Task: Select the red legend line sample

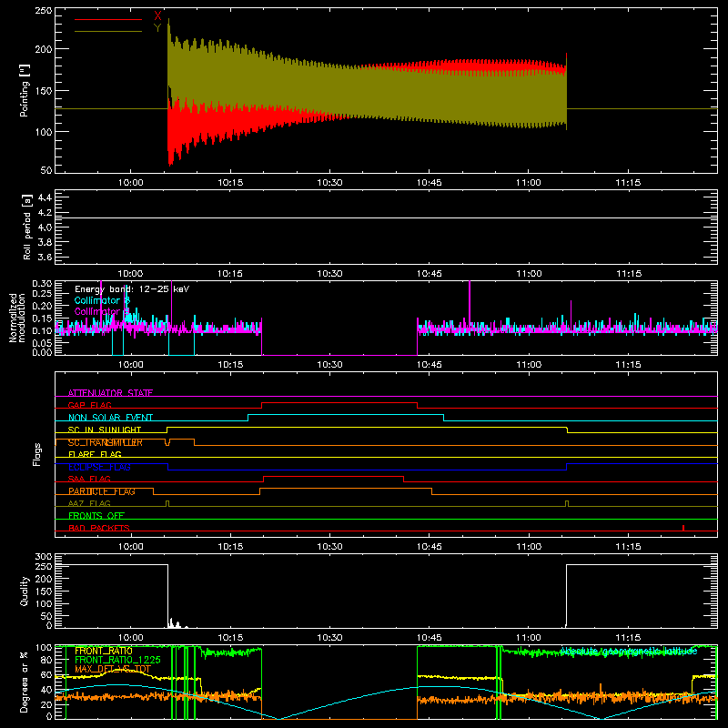Action: click(x=108, y=19)
